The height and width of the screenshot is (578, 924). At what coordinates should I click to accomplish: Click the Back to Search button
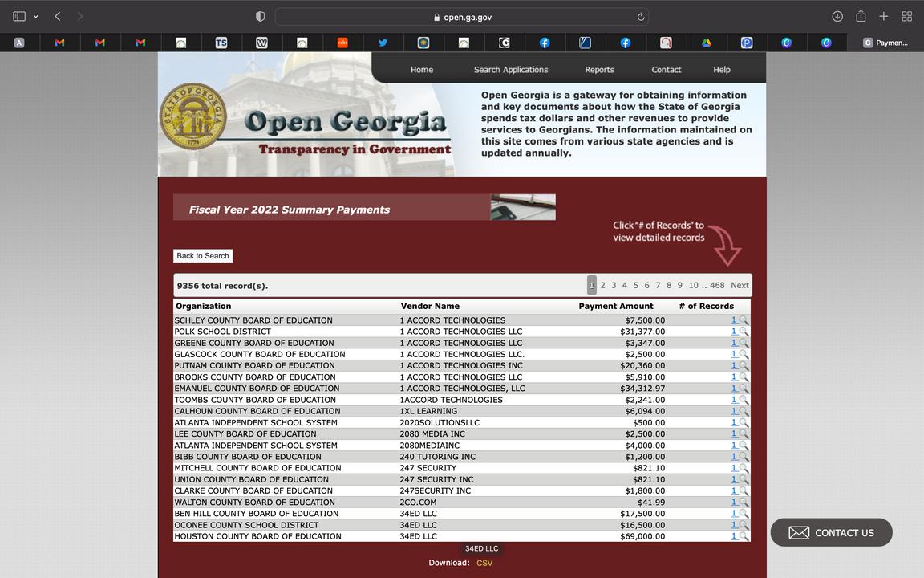[203, 256]
